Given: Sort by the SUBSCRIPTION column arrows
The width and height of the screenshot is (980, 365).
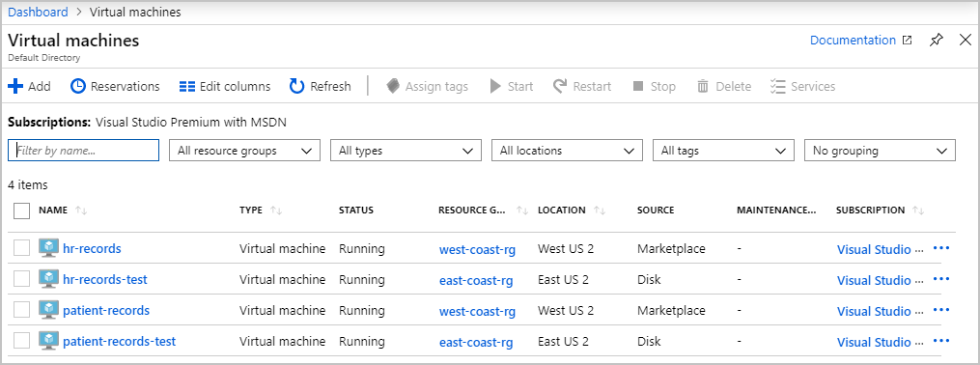Looking at the screenshot, I should (x=918, y=211).
